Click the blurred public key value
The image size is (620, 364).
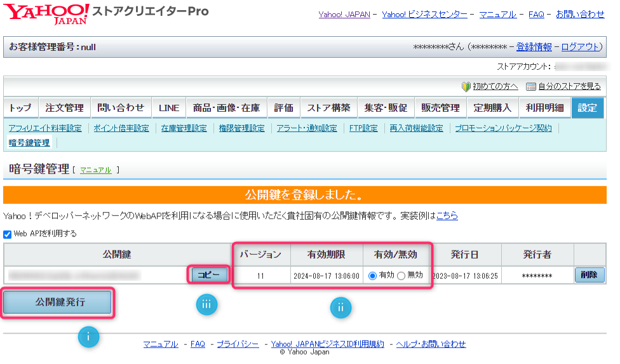[x=74, y=276]
